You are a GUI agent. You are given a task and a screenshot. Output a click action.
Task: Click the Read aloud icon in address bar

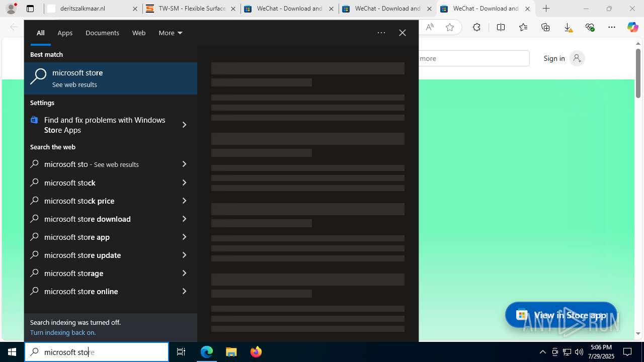(x=429, y=27)
